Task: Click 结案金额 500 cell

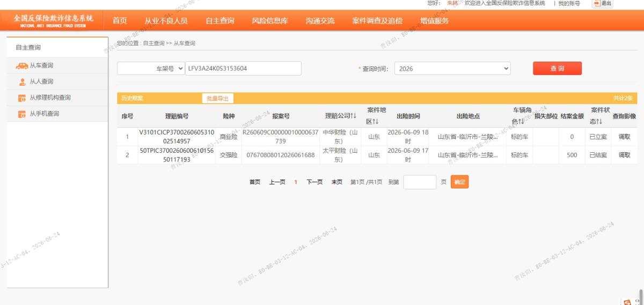Action: click(x=572, y=155)
